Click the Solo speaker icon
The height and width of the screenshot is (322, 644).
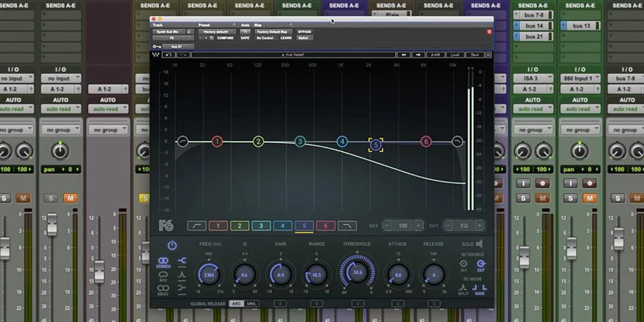(479, 244)
